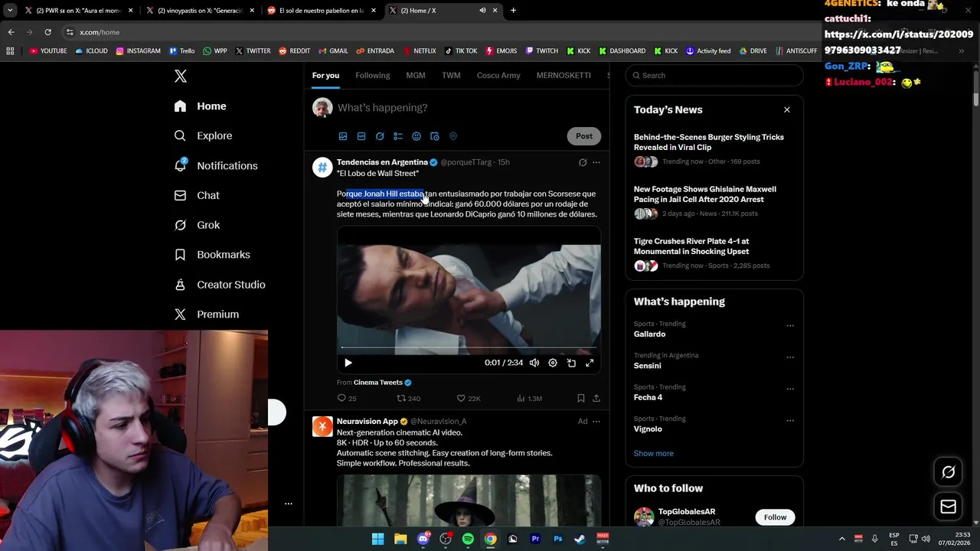980x551 pixels.
Task: Switch to the MGM list tab
Action: pyautogui.click(x=416, y=75)
